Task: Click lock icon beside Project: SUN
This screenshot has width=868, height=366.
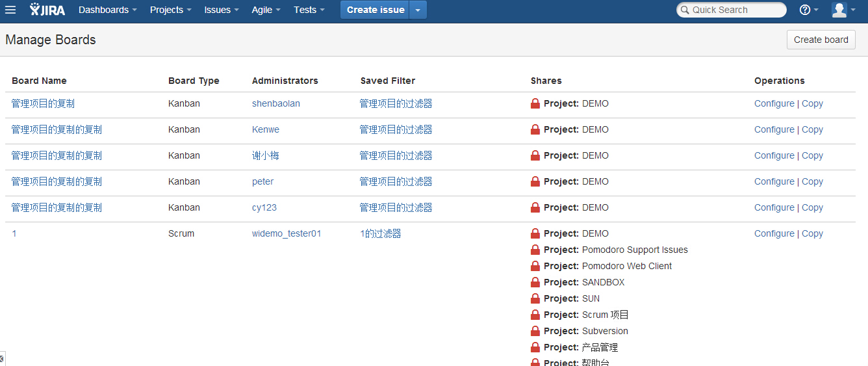Action: 535,298
